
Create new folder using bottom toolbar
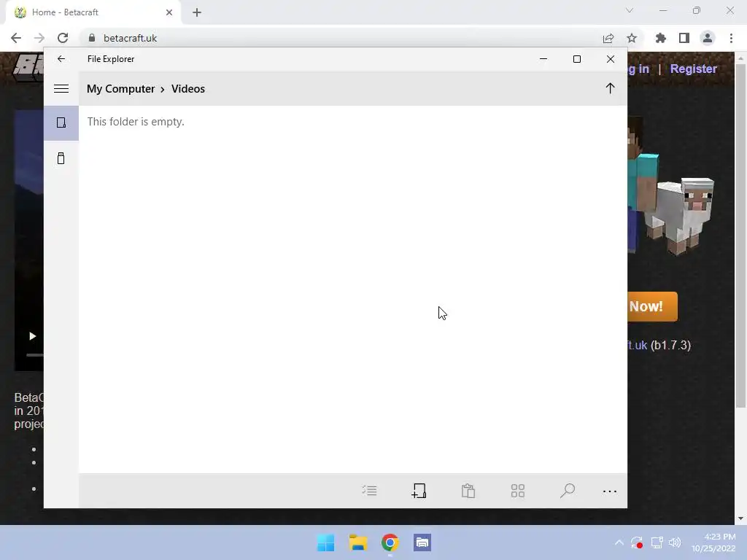419,491
